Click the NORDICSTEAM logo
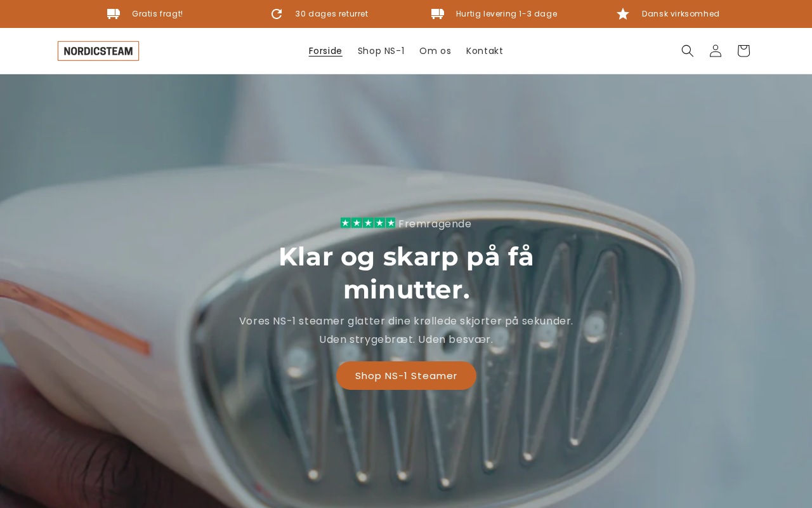The image size is (812, 508). click(x=98, y=51)
